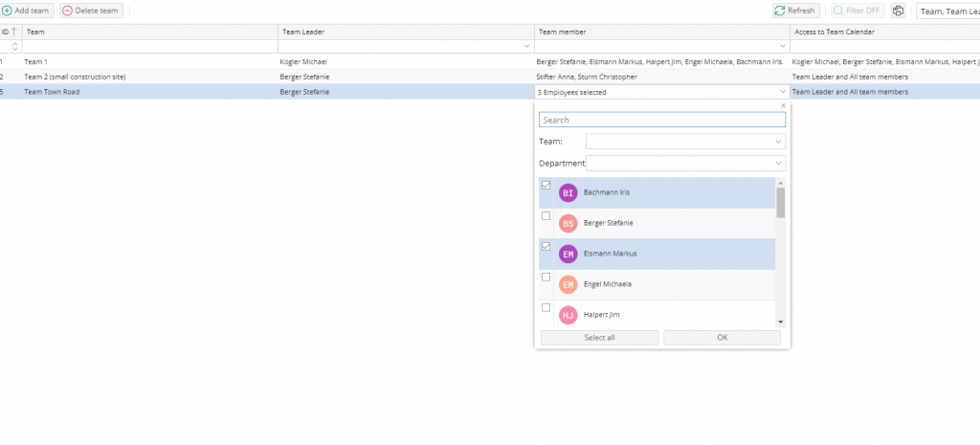Click the column layout icon next to Filter OFF
The height and width of the screenshot is (445, 980).
pos(898,11)
